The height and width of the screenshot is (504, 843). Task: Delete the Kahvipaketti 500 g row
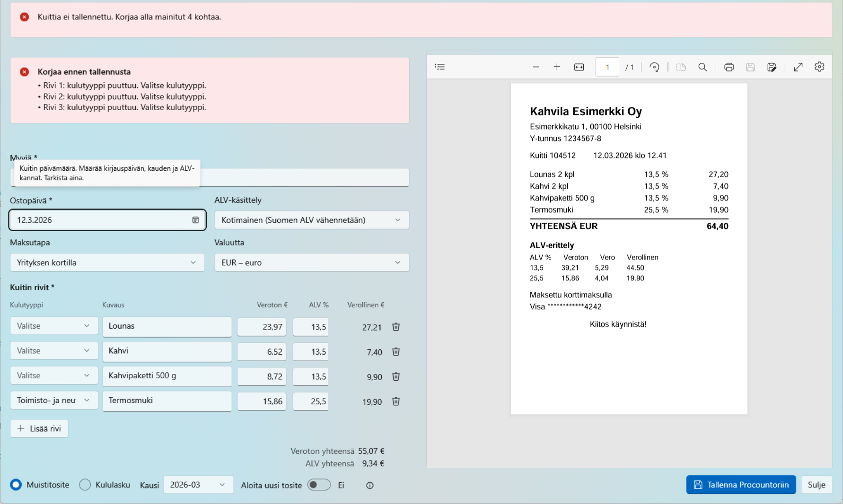click(396, 377)
